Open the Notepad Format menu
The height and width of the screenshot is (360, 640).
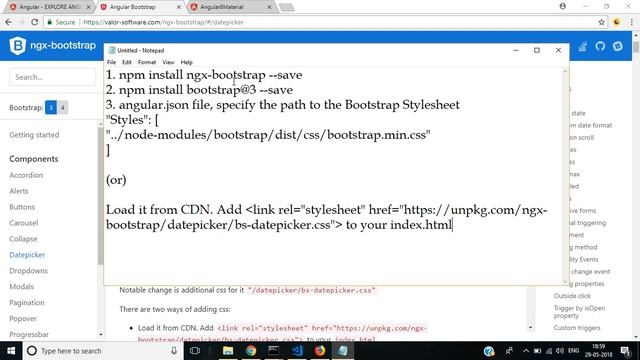point(147,62)
